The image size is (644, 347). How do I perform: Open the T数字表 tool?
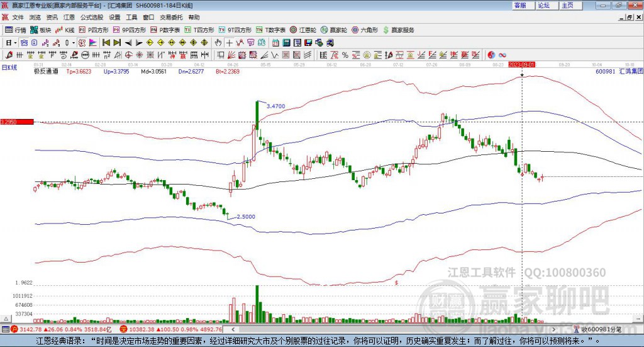click(270, 30)
